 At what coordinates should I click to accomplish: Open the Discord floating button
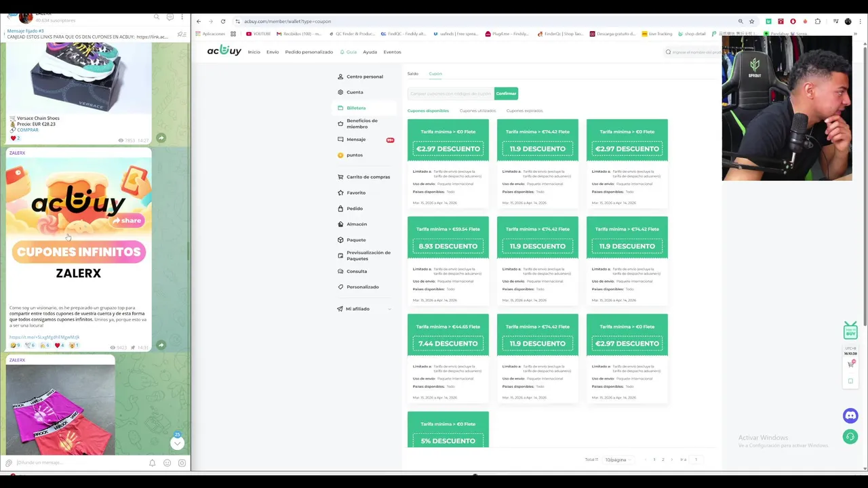click(850, 415)
